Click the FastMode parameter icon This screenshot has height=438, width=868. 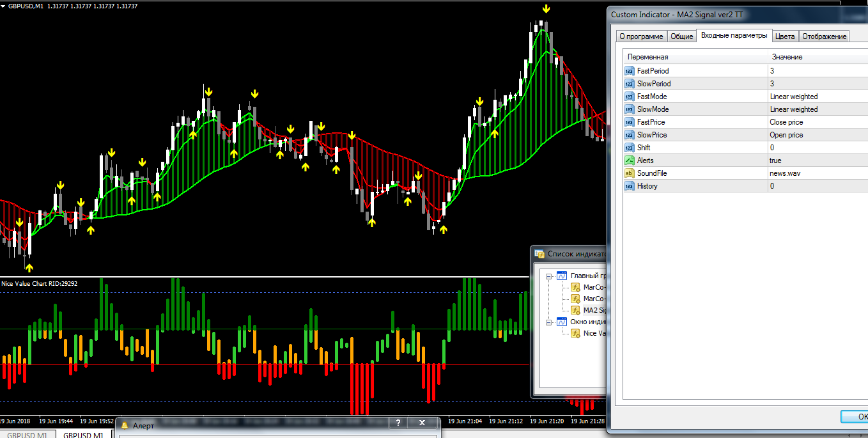(630, 97)
